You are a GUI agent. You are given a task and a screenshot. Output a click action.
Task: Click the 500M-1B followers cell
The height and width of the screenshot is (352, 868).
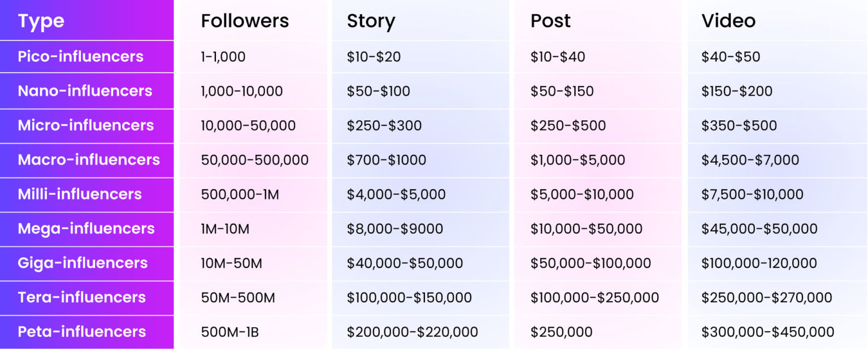[x=229, y=332]
